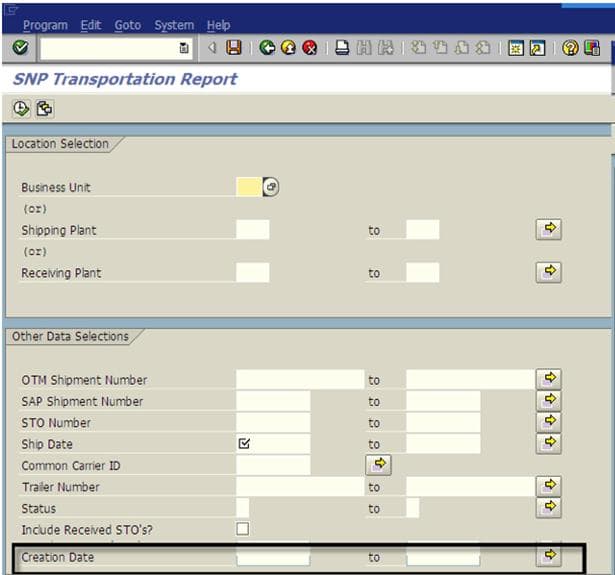Click the Find Next binoculars icon

(386, 48)
